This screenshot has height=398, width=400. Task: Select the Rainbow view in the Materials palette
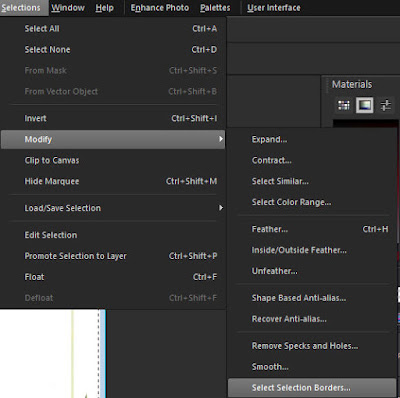(364, 105)
